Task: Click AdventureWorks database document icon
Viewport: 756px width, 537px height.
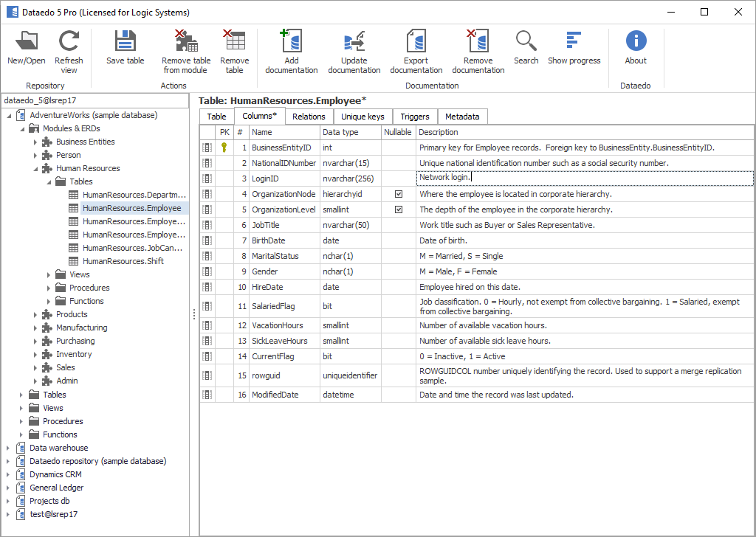Action: click(21, 115)
